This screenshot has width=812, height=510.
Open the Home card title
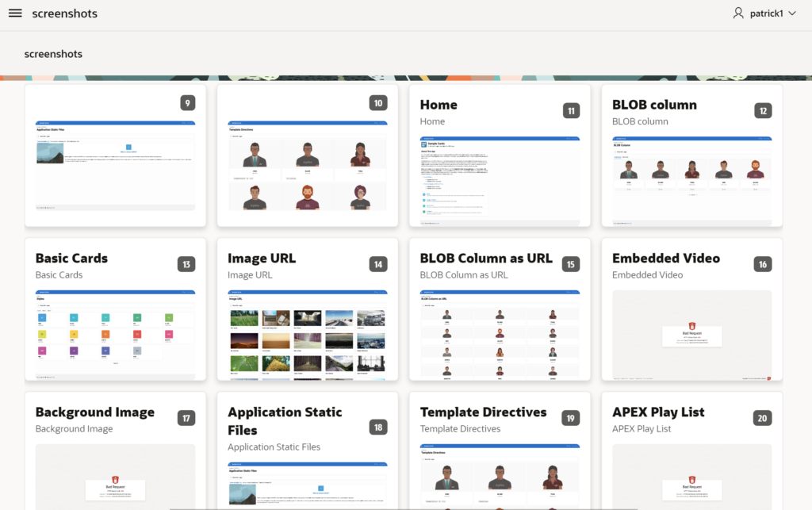pyautogui.click(x=439, y=105)
